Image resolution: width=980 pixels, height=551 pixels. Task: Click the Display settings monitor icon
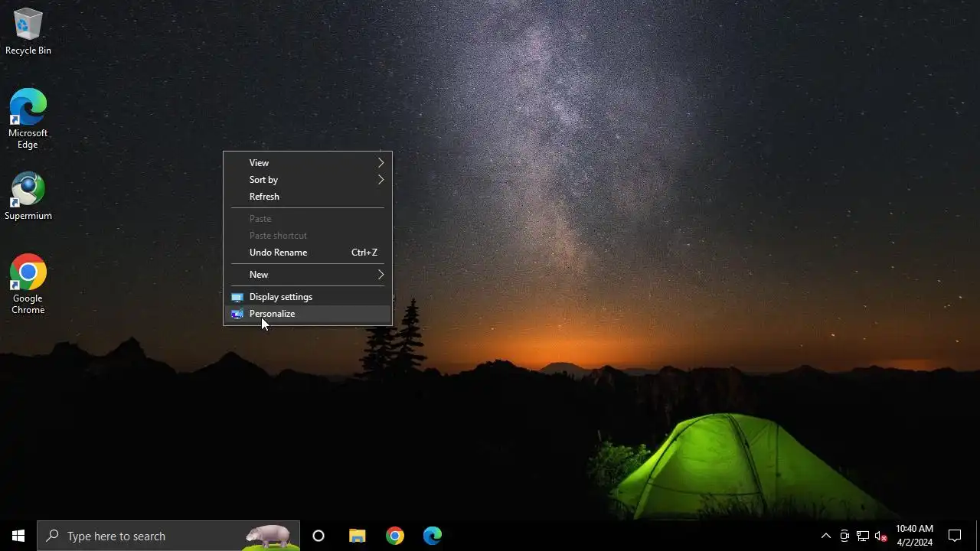[237, 297]
